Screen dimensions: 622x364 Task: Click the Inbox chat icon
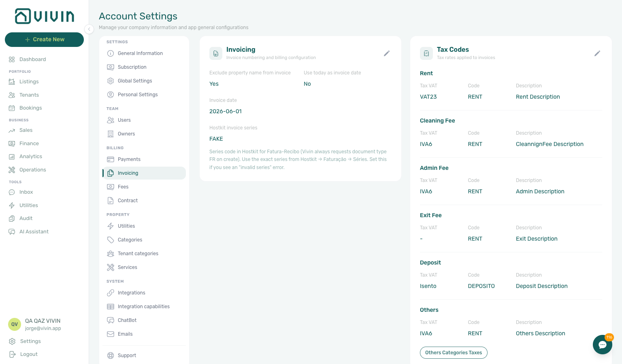coord(12,192)
